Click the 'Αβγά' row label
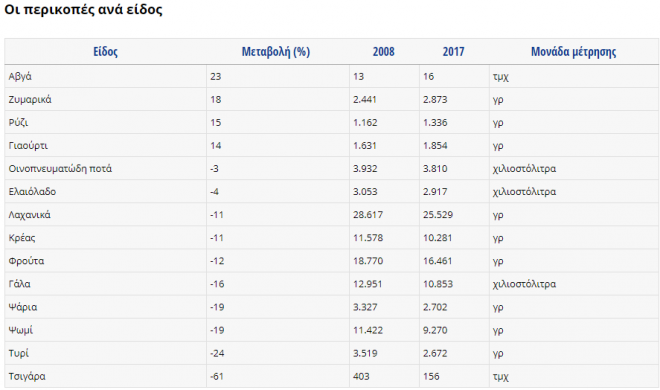This screenshot has width=660, height=390. [x=20, y=77]
